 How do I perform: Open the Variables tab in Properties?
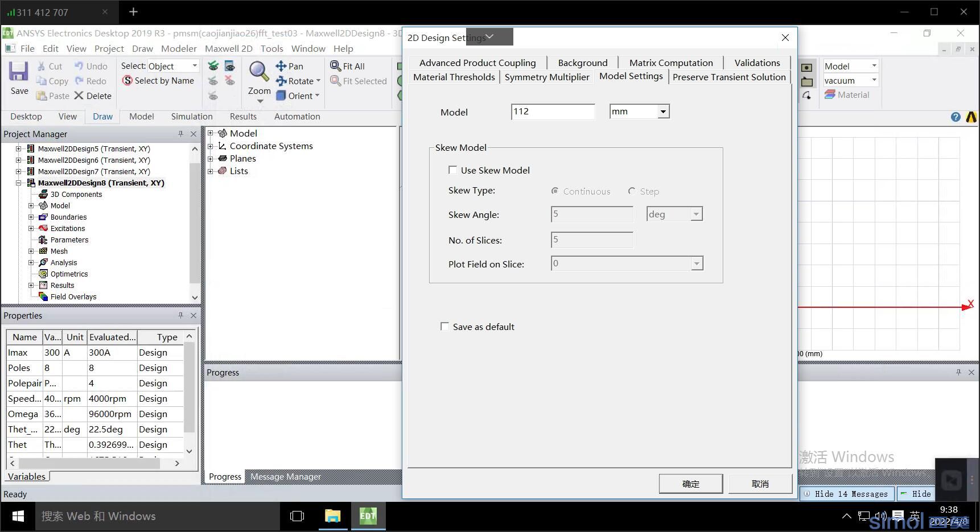27,476
